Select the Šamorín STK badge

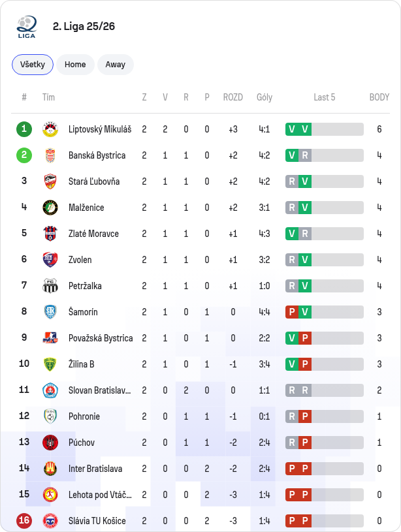tap(50, 312)
